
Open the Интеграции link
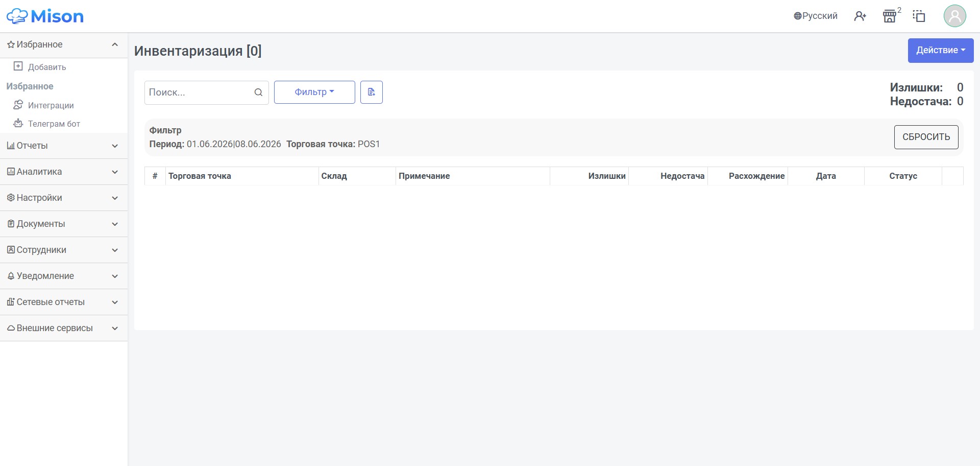[51, 105]
